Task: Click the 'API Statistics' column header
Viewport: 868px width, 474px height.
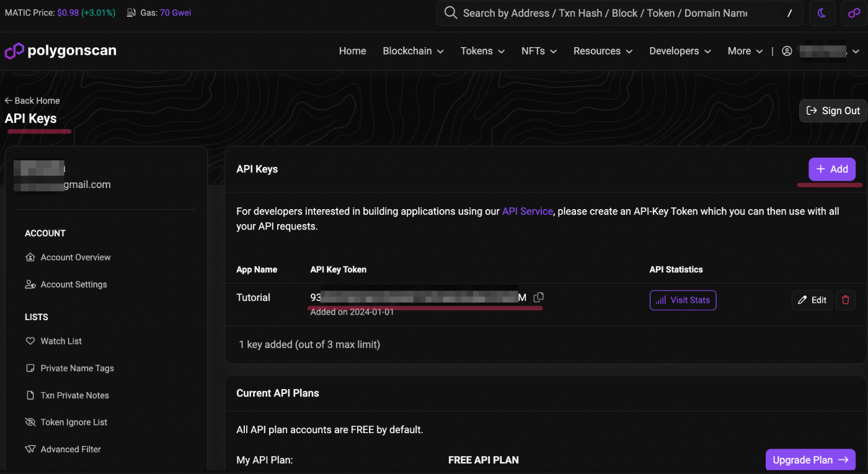Action: point(676,270)
